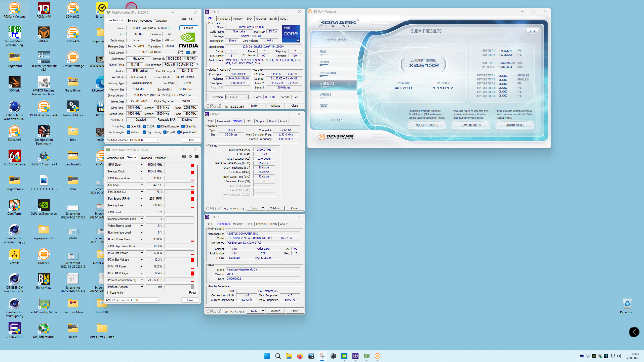Switch to Validation tab in GPU-Z Sensors window

(160, 158)
